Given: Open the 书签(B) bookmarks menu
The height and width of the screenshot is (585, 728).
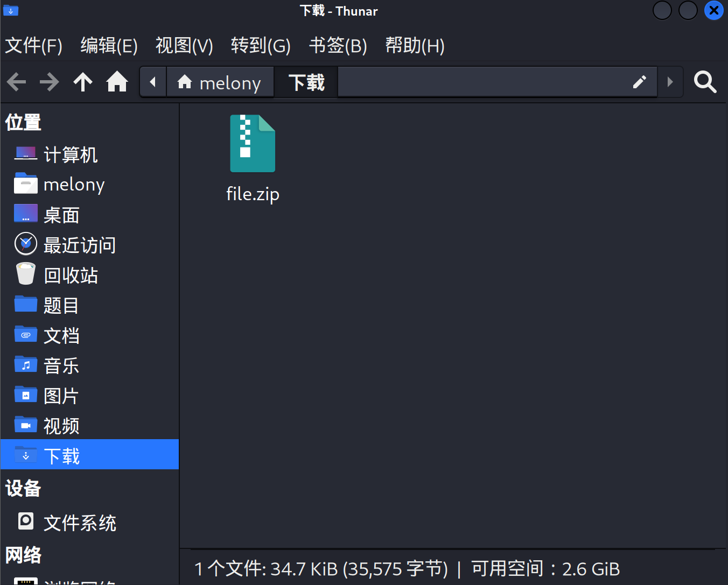Looking at the screenshot, I should (338, 46).
